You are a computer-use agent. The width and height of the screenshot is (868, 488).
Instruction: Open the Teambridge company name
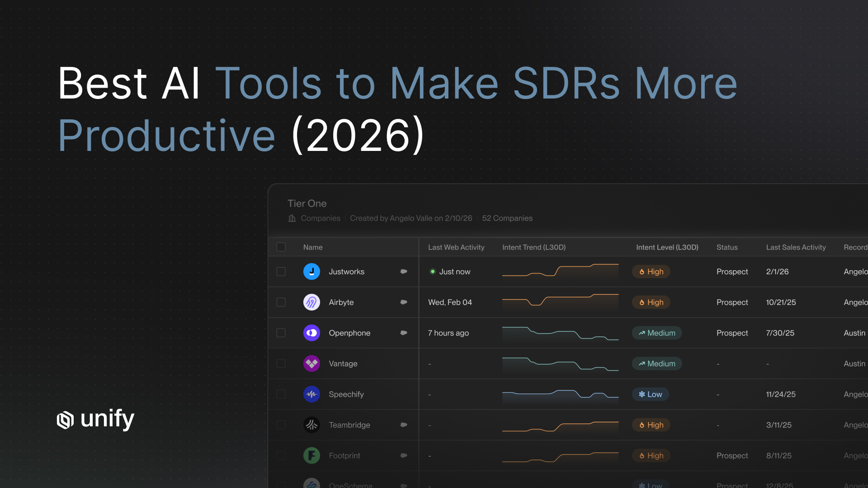pos(349,425)
